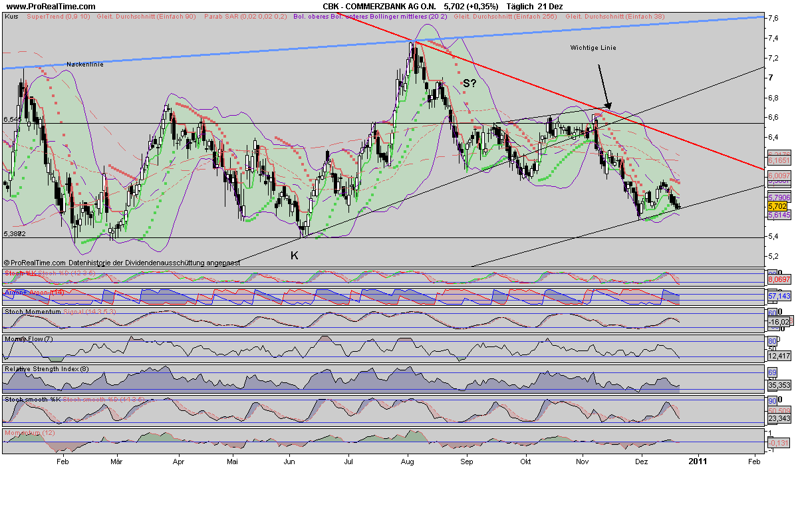
Task: Click the 6,8 tick on price axis
Action: tap(773, 98)
